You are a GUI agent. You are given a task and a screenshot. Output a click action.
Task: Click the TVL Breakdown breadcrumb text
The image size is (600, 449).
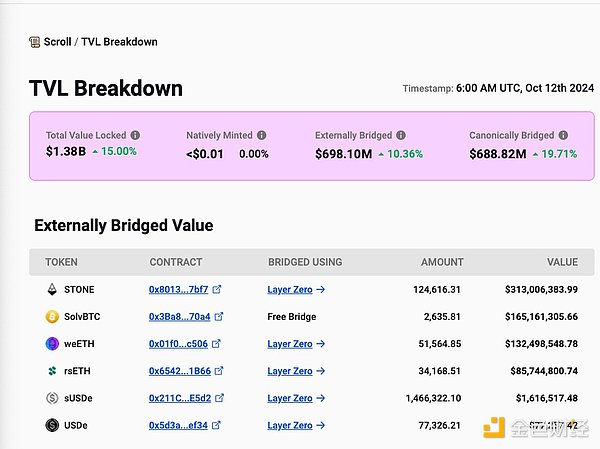(119, 42)
